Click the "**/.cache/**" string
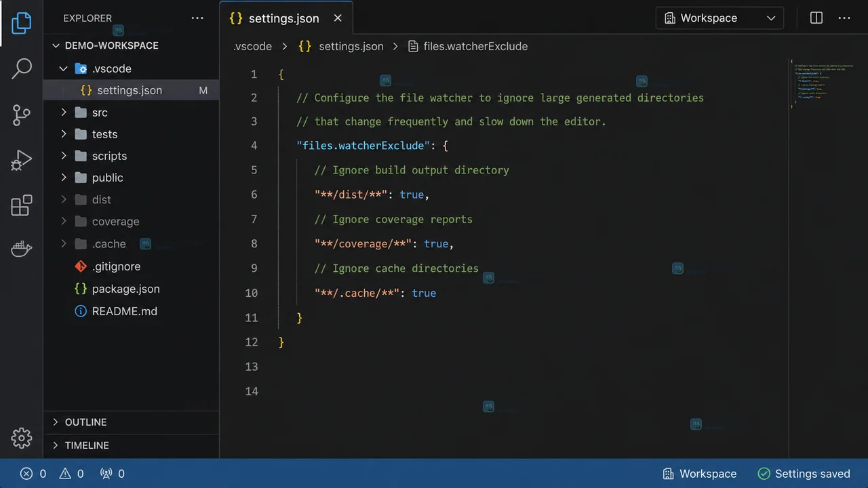This screenshot has width=868, height=488. coord(357,293)
